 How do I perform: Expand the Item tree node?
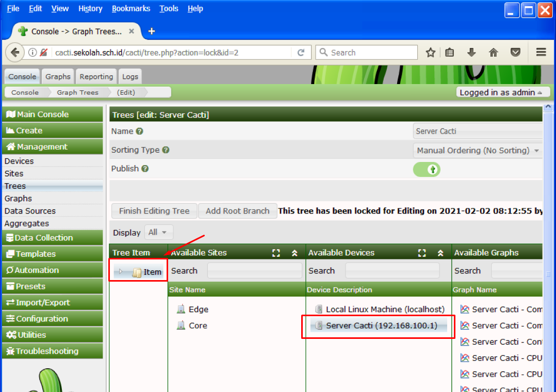pos(121,272)
